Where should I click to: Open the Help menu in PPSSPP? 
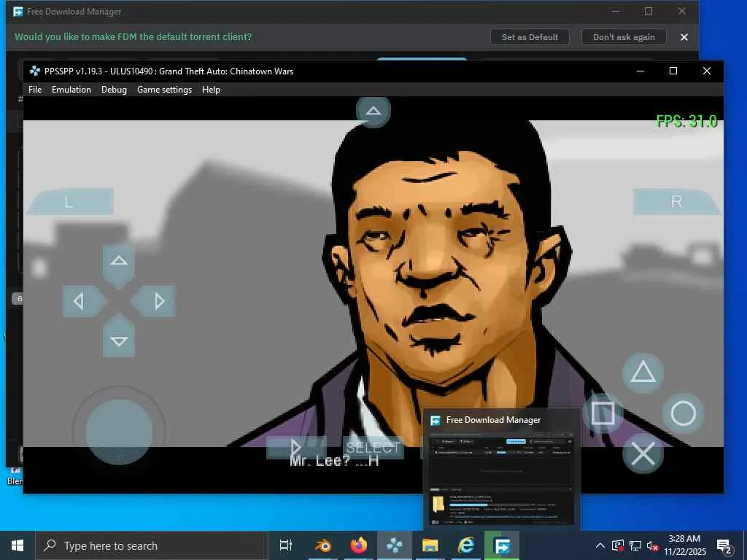pyautogui.click(x=211, y=90)
